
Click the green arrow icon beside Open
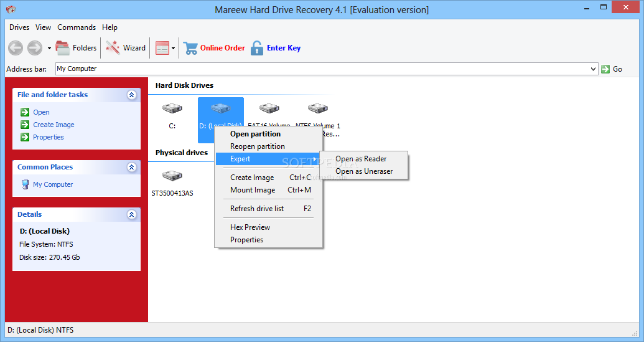click(x=25, y=112)
